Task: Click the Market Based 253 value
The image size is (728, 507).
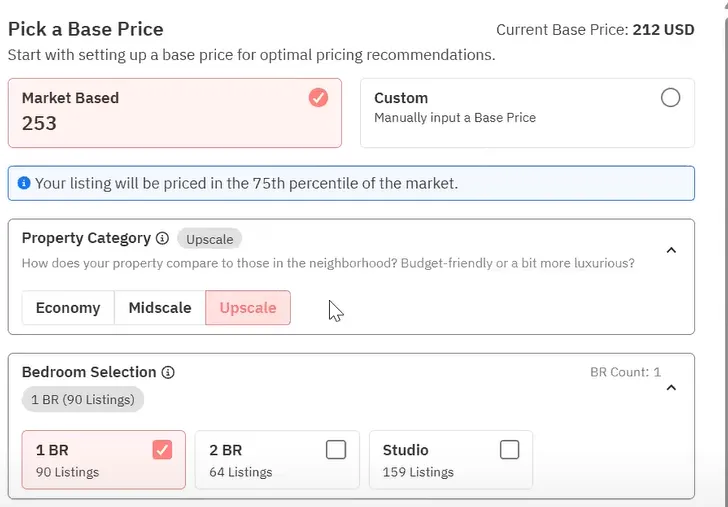Action: click(x=39, y=124)
